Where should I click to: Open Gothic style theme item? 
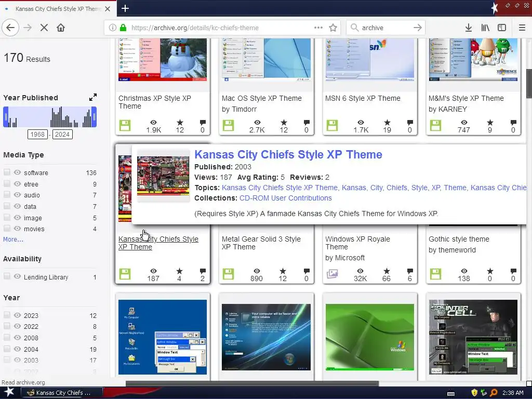pos(459,239)
